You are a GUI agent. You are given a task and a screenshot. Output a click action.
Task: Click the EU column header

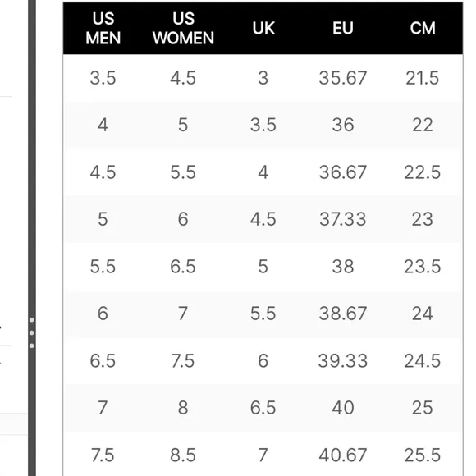click(343, 28)
